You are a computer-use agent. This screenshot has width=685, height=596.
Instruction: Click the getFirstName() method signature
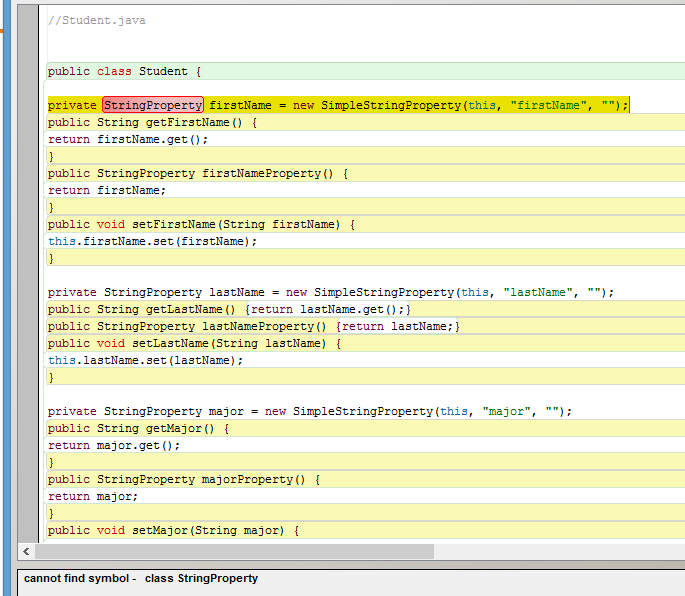[x=152, y=122]
